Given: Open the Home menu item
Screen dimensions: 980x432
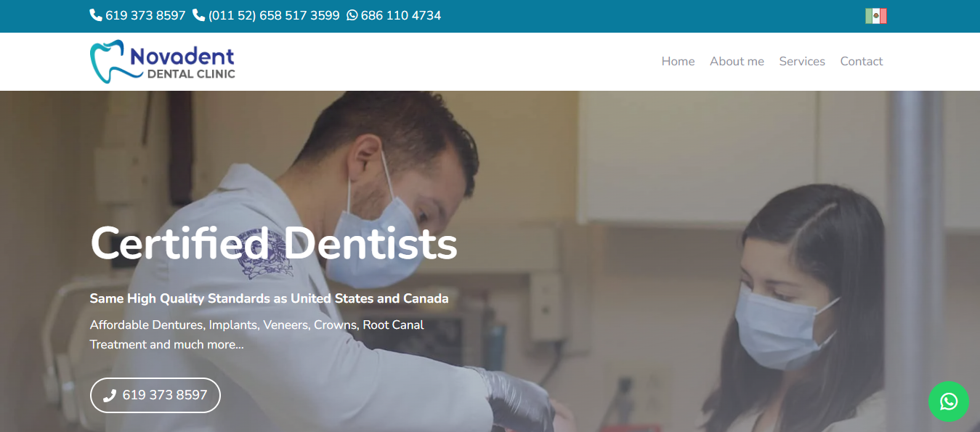Looking at the screenshot, I should pyautogui.click(x=678, y=62).
